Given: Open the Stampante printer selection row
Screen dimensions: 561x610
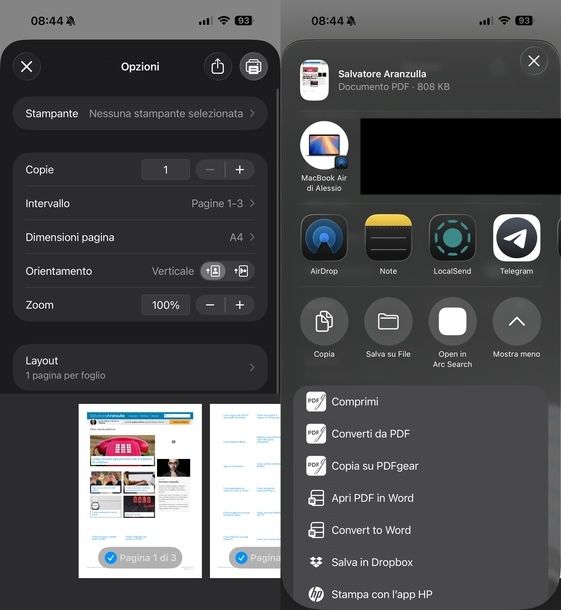Looking at the screenshot, I should click(140, 114).
